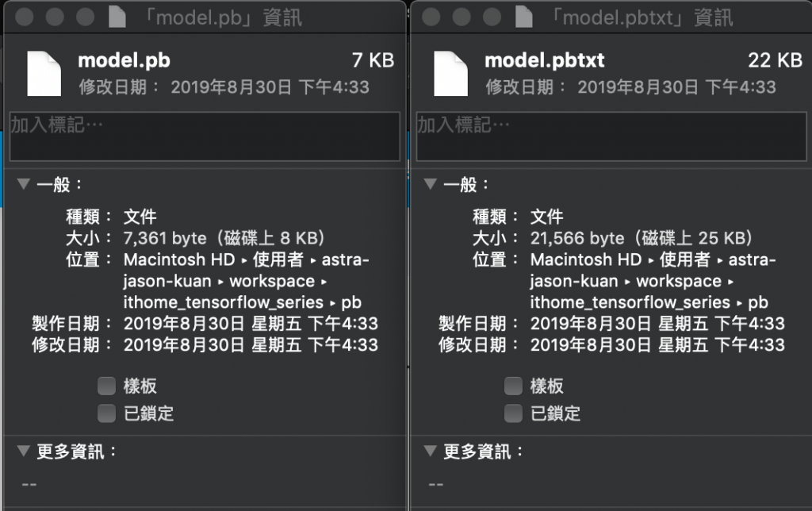812x511 pixels.
Task: Select the large model.pbtxt file preview icon
Action: tap(450, 74)
